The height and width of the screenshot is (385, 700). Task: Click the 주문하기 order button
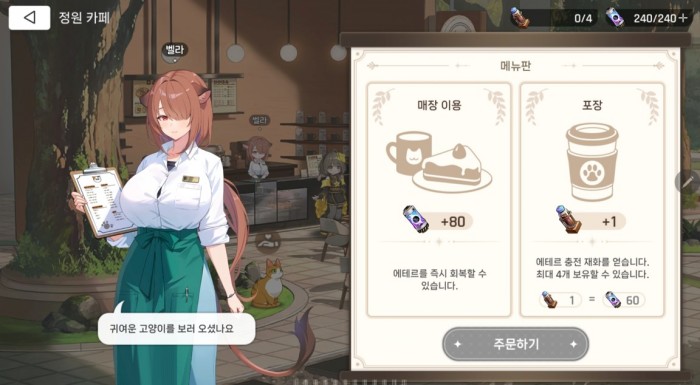[516, 344]
